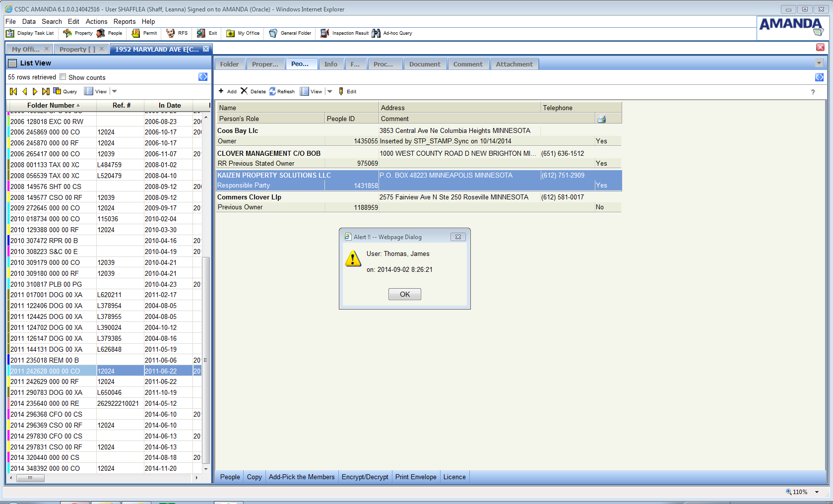The image size is (833, 504).
Task: Switch to the Attachment tab
Action: pyautogui.click(x=514, y=64)
